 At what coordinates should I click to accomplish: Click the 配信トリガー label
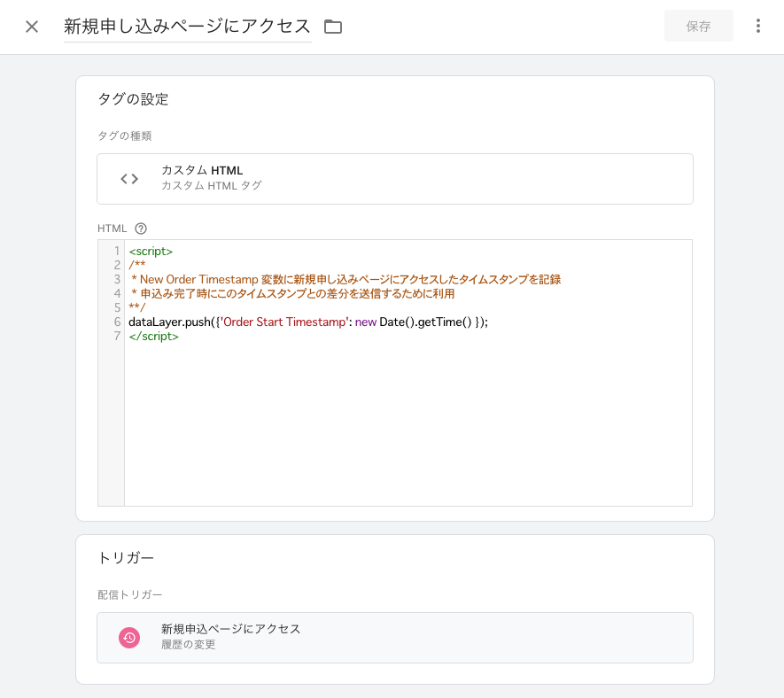tap(129, 594)
